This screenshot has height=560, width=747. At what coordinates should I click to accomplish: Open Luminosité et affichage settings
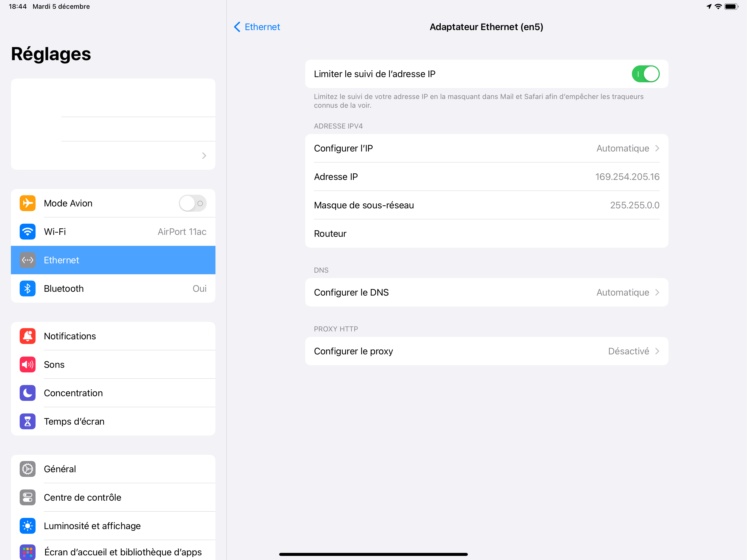coord(113,526)
